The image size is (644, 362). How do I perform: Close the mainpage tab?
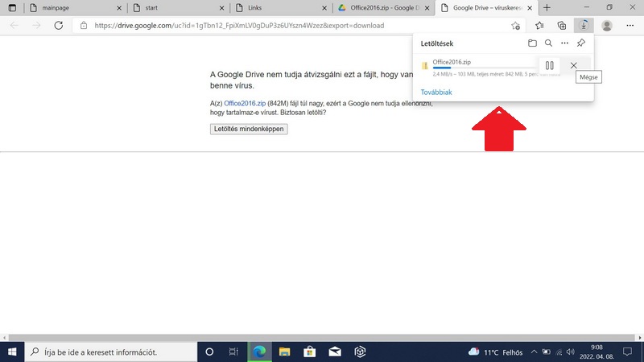[x=119, y=8]
